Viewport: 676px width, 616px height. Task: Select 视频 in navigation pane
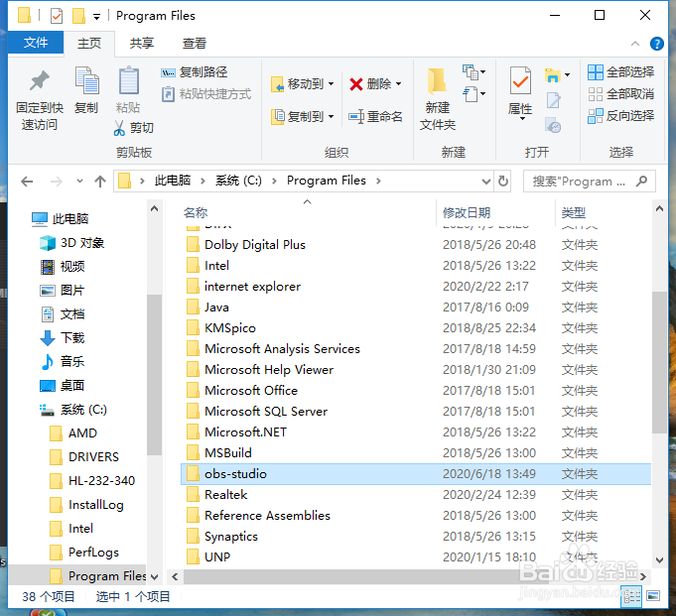coord(63,267)
